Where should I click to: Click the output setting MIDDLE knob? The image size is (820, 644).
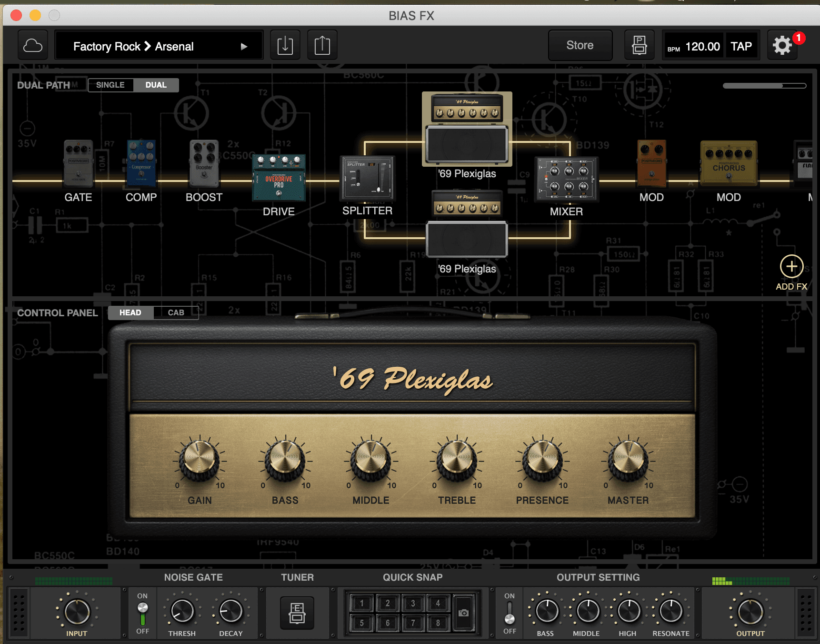pos(588,611)
